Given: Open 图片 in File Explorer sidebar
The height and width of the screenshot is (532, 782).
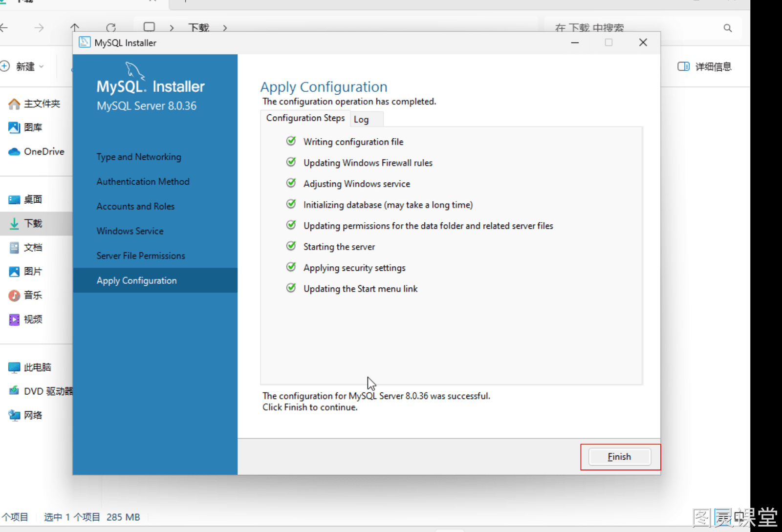Looking at the screenshot, I should (25, 271).
